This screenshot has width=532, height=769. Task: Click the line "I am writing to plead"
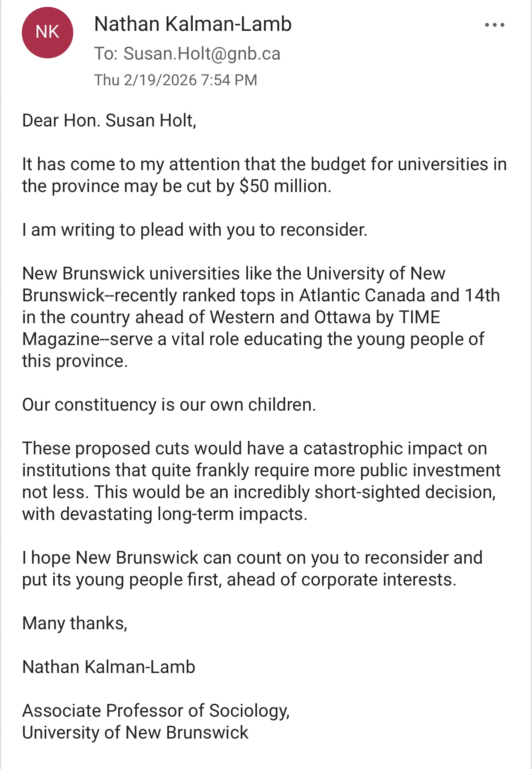point(194,230)
